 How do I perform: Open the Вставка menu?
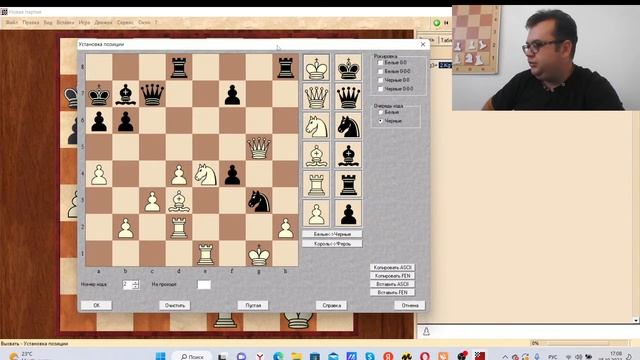pyautogui.click(x=65, y=22)
